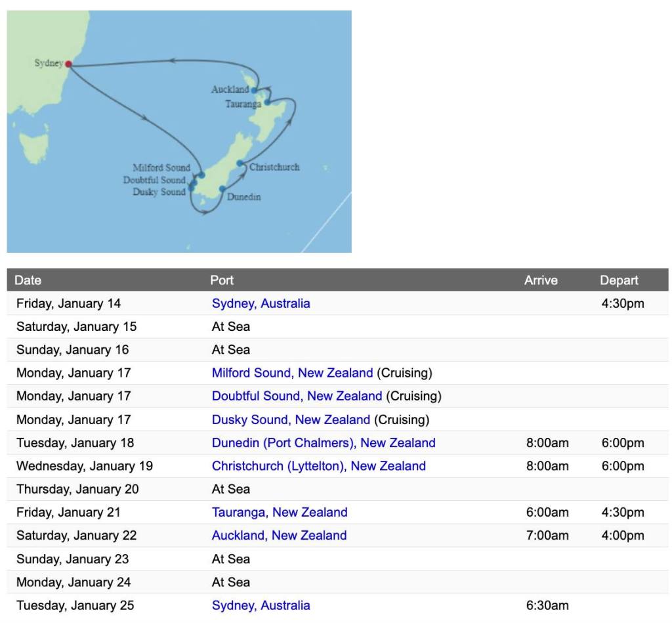This screenshot has width=672, height=623.
Task: Click the Milford Sound marker on the map
Action: (x=201, y=175)
